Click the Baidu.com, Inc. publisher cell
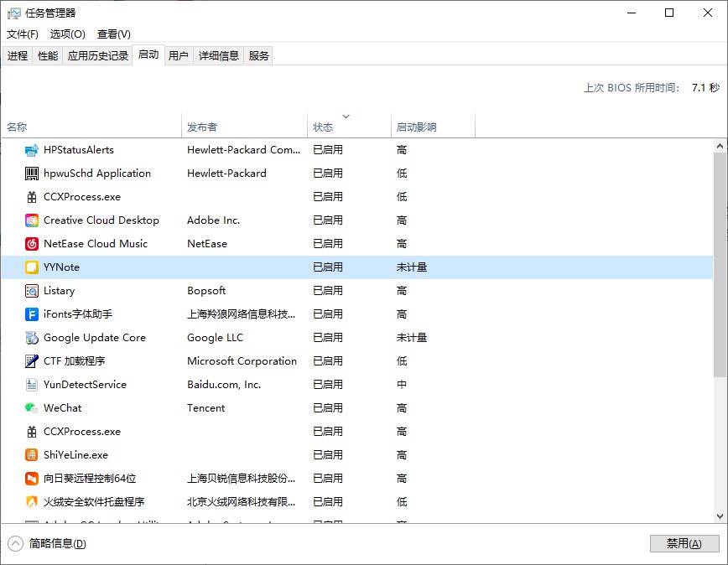The width and height of the screenshot is (728, 565). (x=224, y=385)
